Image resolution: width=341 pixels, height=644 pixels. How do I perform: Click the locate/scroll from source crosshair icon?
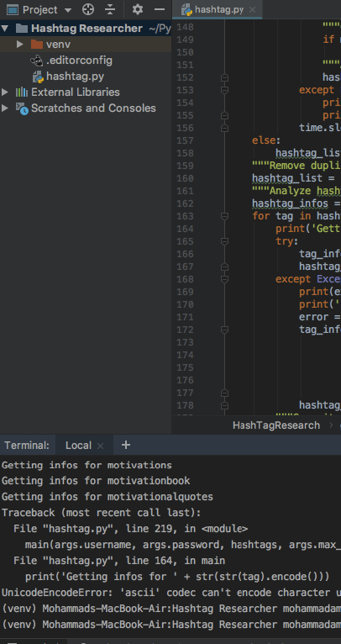[x=88, y=9]
